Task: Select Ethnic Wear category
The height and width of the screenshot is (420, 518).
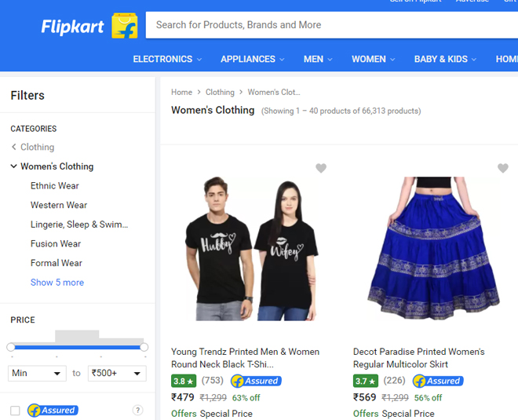Action: [x=55, y=186]
